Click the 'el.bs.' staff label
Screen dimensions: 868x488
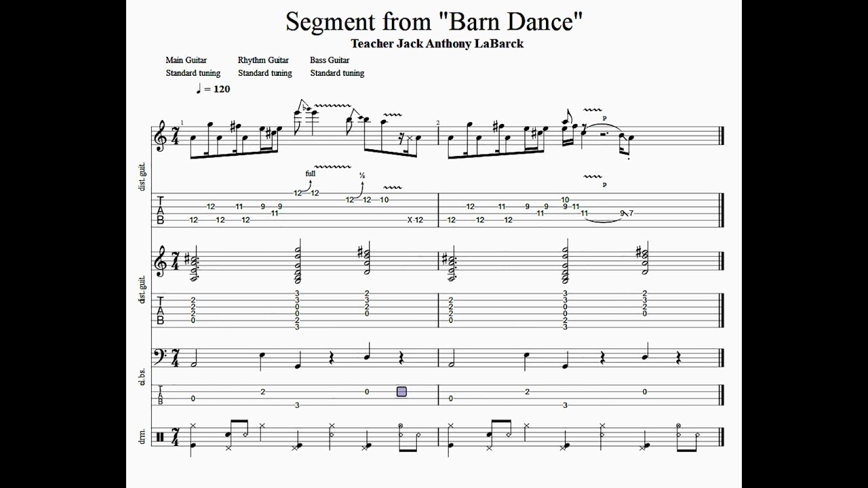point(142,378)
